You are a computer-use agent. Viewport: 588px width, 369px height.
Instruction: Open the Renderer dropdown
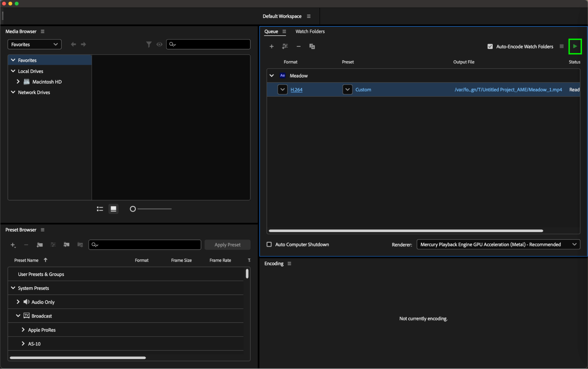(498, 245)
